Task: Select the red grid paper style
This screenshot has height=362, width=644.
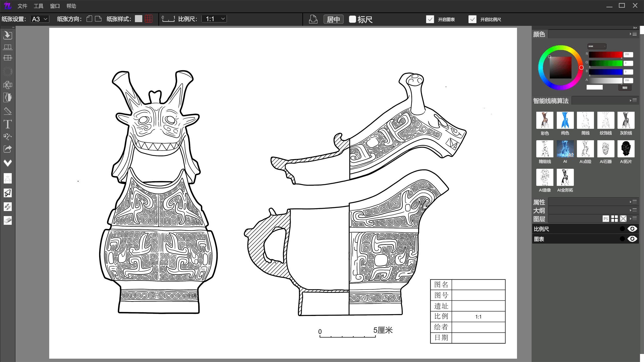Action: coord(149,19)
